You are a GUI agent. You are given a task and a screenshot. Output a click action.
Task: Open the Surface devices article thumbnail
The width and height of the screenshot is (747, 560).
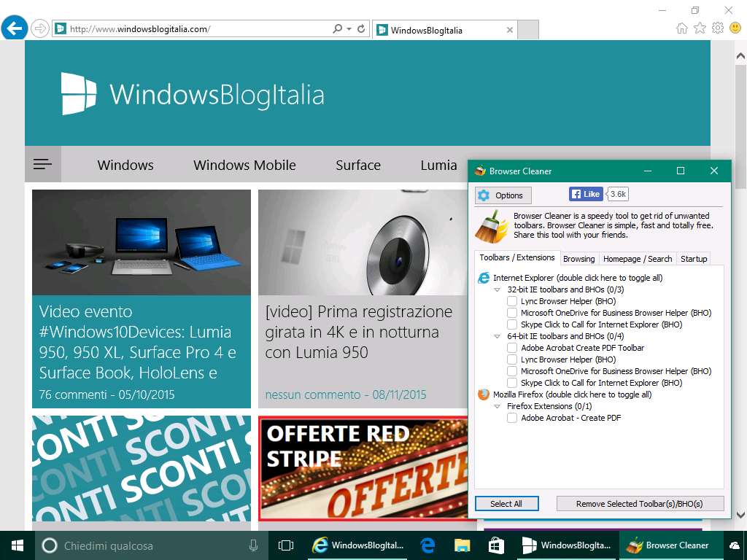click(x=142, y=242)
